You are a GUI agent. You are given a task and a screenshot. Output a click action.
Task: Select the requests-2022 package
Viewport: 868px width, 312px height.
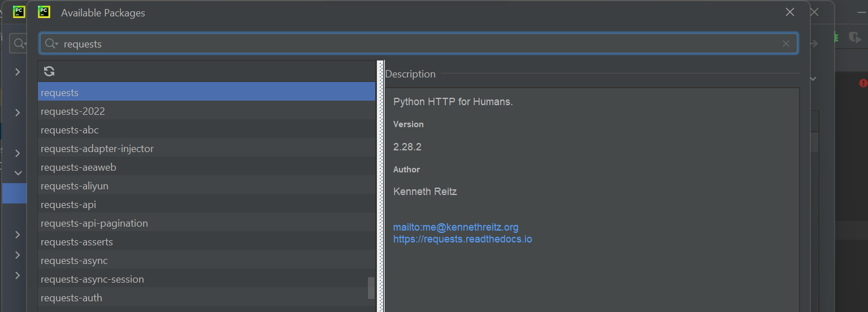tap(206, 111)
